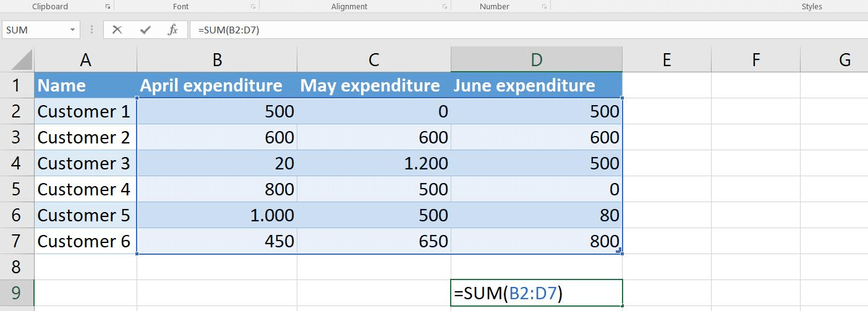Screen dimensions: 868x311
Task: Click cell D9 containing =SUM(B2:D7)
Action: [537, 293]
